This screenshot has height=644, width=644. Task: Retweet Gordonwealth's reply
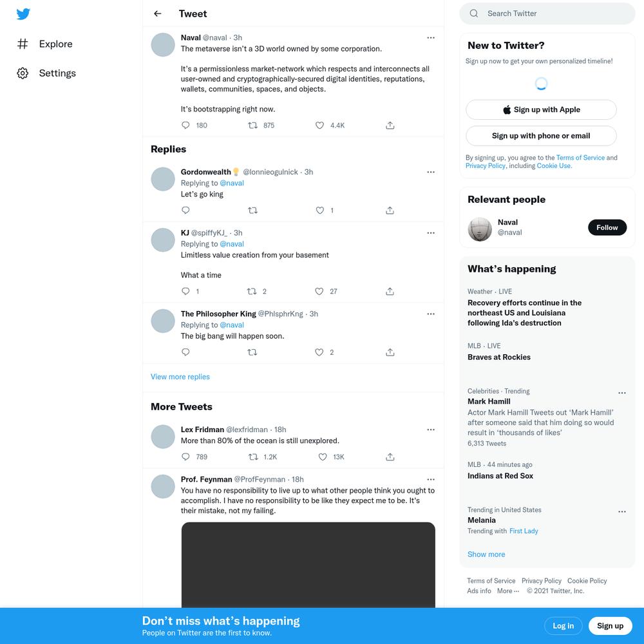[252, 211]
